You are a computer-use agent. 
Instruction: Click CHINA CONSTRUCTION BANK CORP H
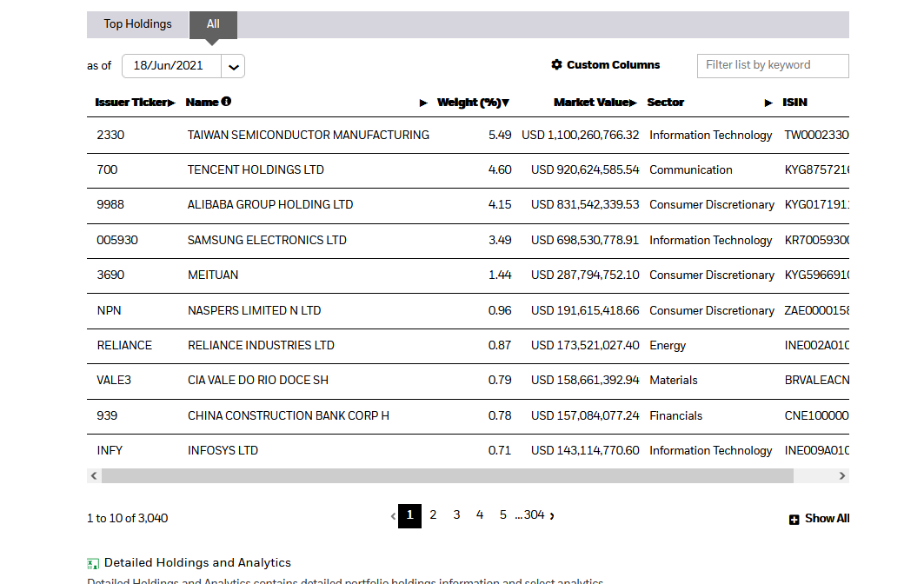[289, 416]
